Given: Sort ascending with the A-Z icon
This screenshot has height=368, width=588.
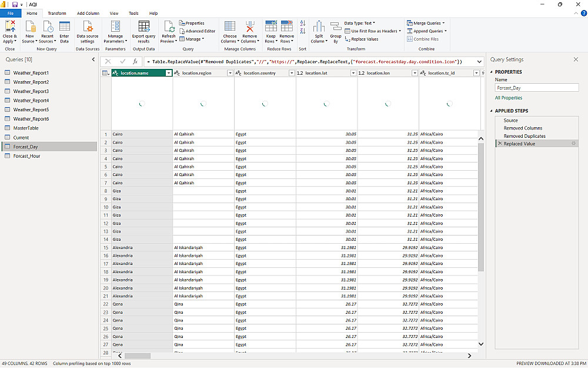Looking at the screenshot, I should pyautogui.click(x=303, y=23).
